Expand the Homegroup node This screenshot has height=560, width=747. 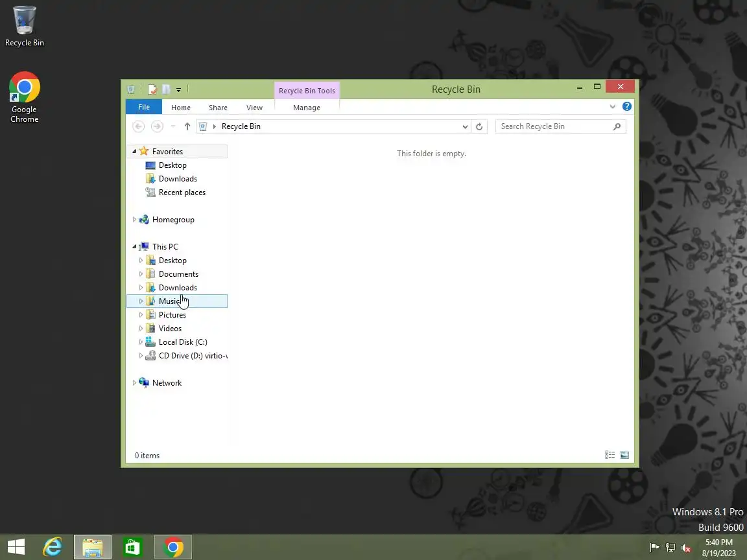click(134, 220)
